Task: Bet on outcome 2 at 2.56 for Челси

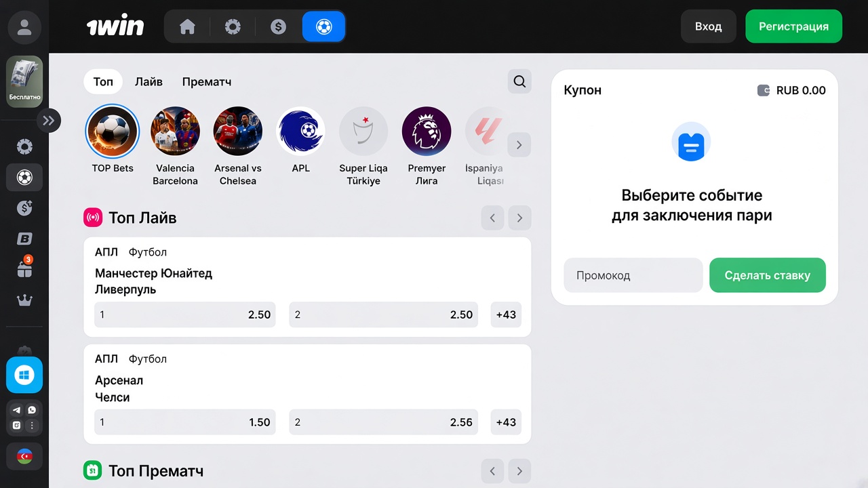Action: pyautogui.click(x=384, y=422)
